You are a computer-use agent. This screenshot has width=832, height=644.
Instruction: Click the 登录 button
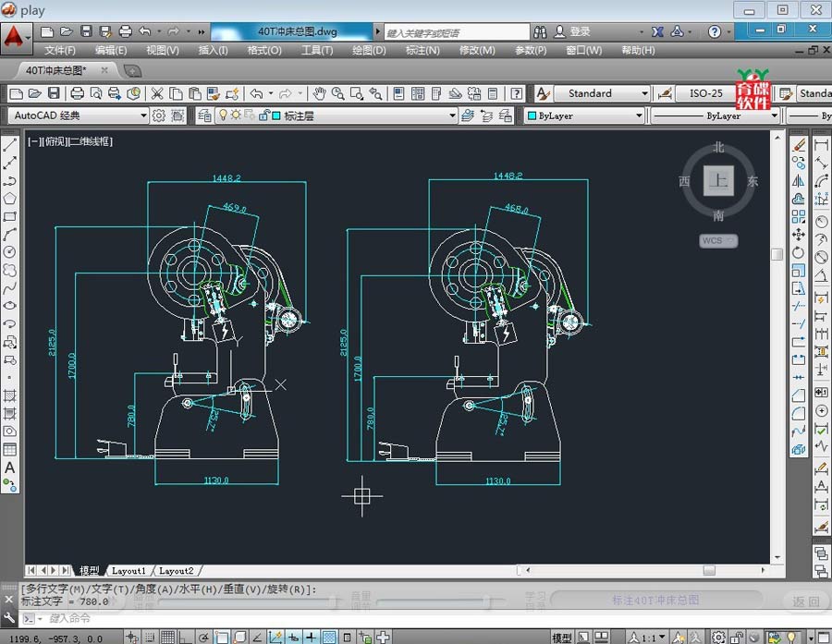point(579,30)
